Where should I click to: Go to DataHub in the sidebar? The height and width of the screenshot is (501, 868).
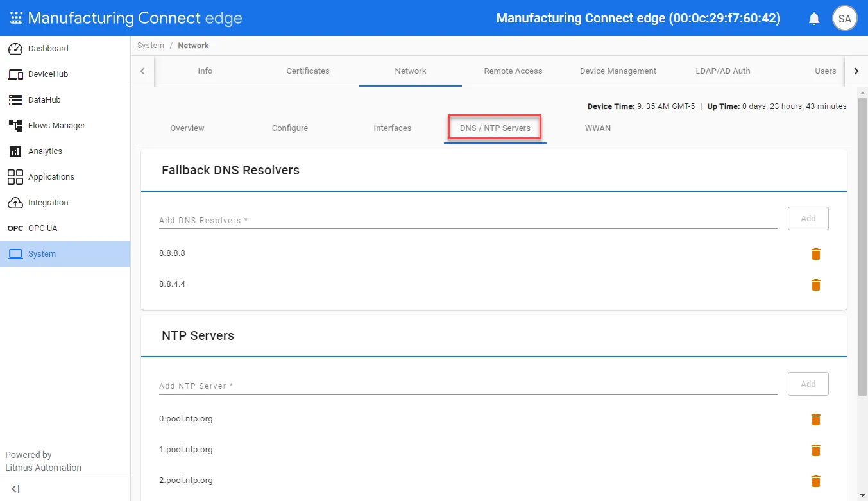pyautogui.click(x=65, y=100)
